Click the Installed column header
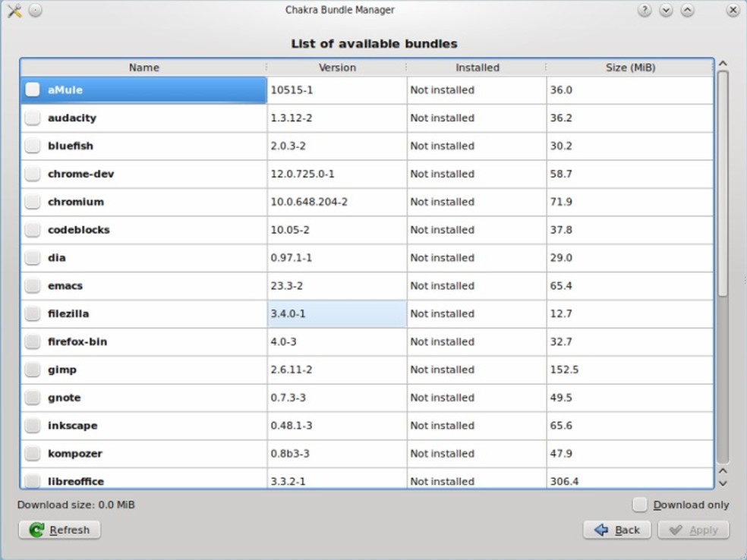Screen dimensions: 747x560 [477, 68]
